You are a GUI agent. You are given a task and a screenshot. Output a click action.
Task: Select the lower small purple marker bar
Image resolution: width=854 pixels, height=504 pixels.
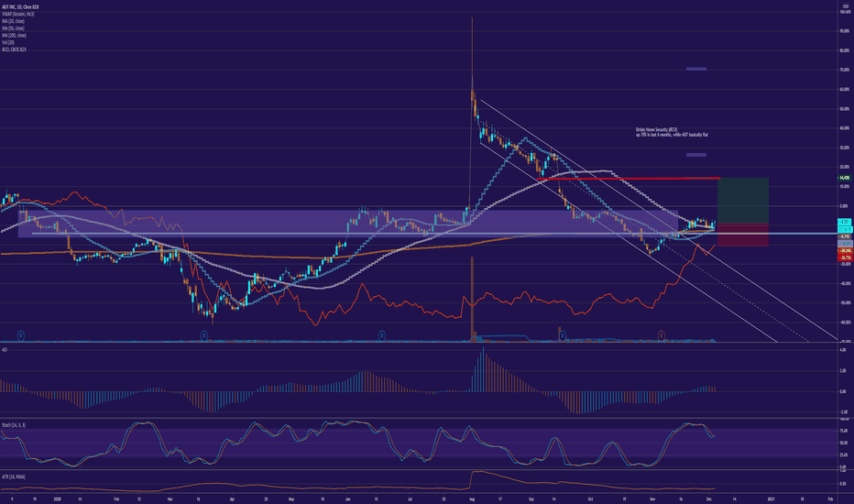(696, 155)
